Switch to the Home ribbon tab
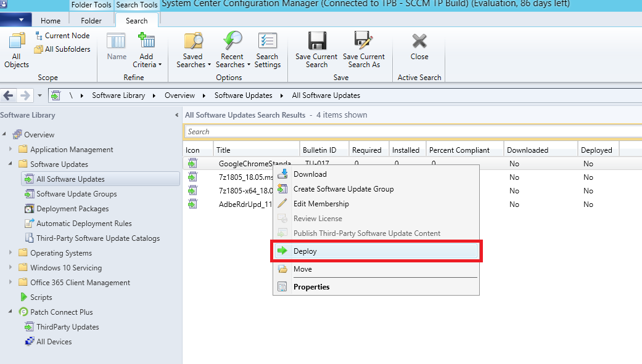The width and height of the screenshot is (642, 364). click(x=51, y=20)
